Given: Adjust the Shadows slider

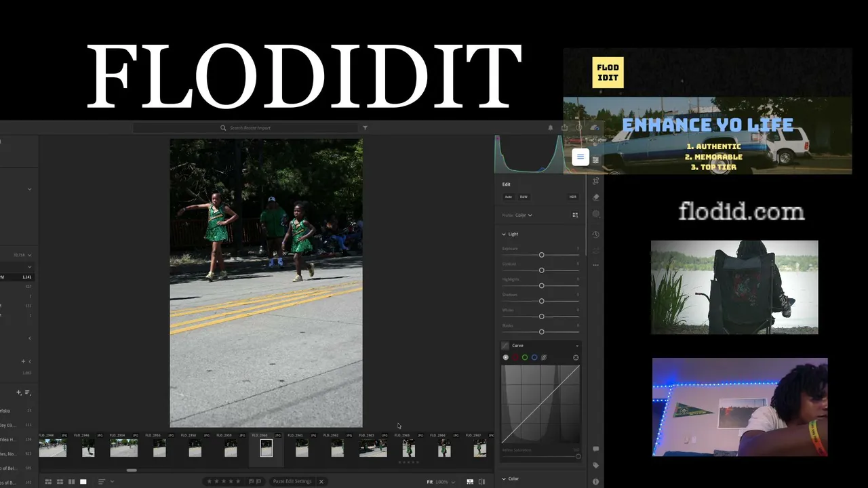Looking at the screenshot, I should click(541, 301).
